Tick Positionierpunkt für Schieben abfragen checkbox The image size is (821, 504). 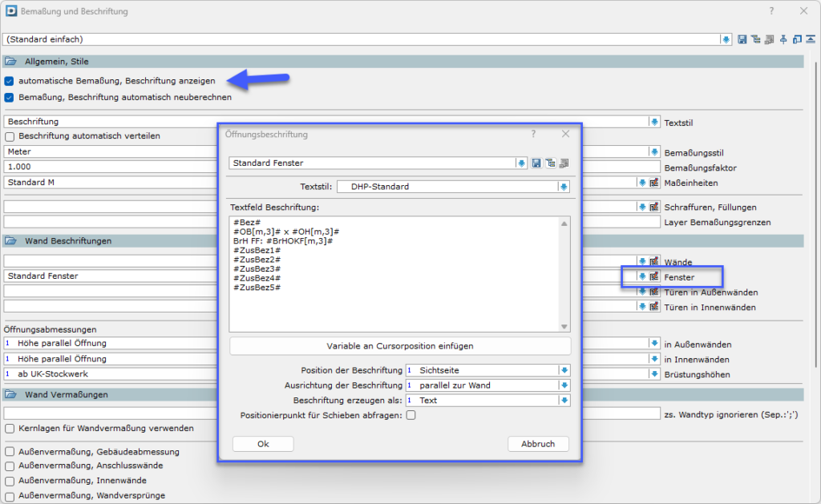410,415
